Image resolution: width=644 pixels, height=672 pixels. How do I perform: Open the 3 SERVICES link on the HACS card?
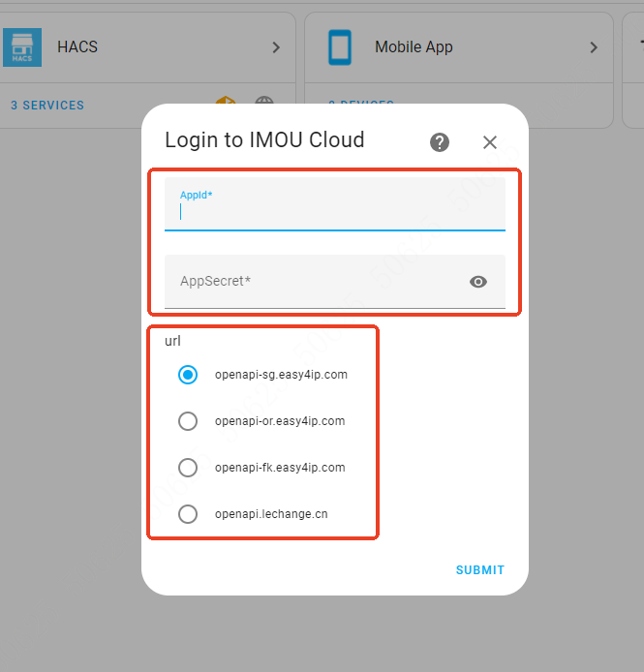point(47,105)
